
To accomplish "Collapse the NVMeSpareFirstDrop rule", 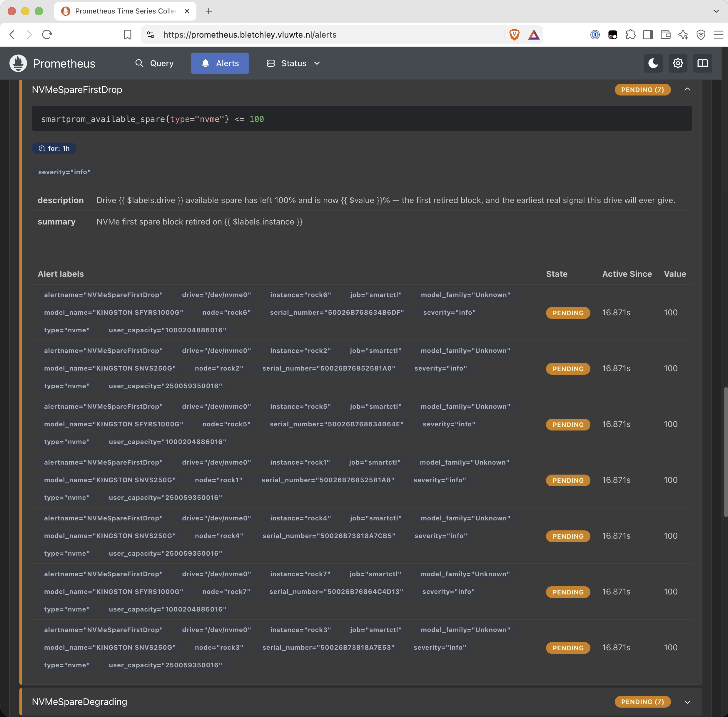I will pyautogui.click(x=687, y=90).
